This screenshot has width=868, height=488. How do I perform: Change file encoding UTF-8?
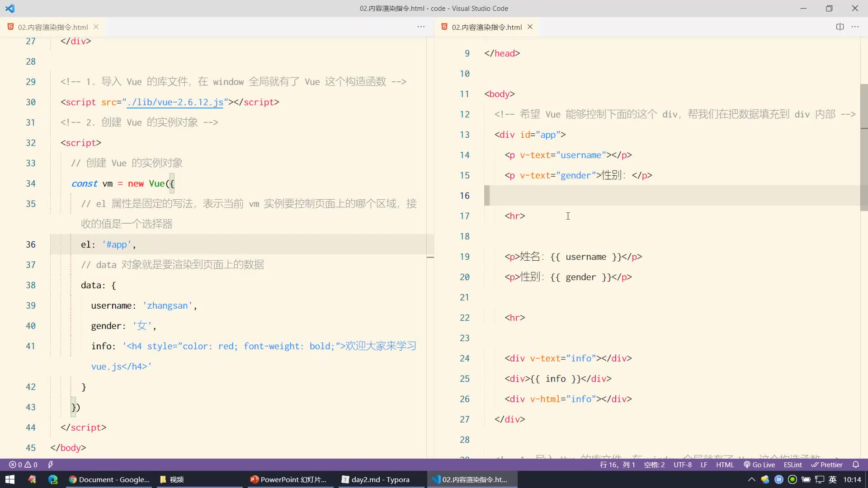[683, 465]
